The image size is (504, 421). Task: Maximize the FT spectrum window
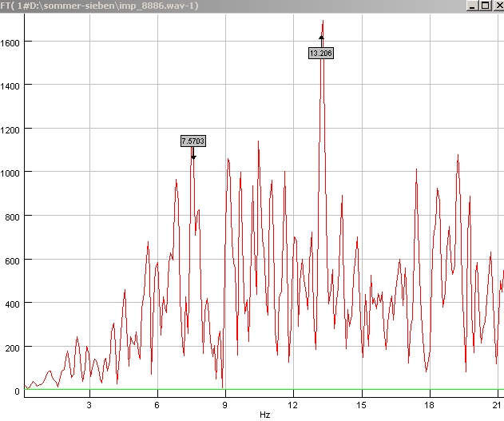tap(485, 6)
